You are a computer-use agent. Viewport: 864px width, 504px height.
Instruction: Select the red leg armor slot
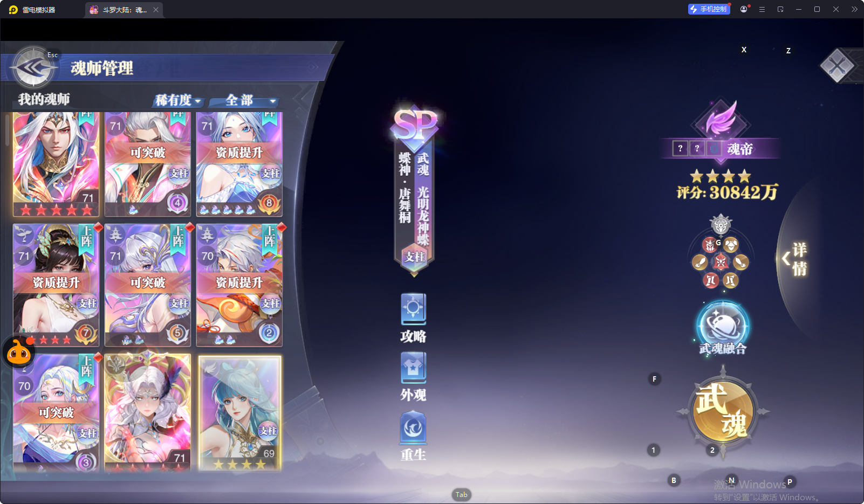[710, 280]
